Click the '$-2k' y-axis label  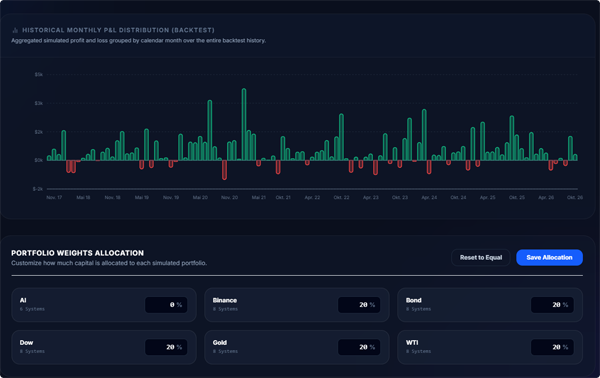click(x=38, y=189)
